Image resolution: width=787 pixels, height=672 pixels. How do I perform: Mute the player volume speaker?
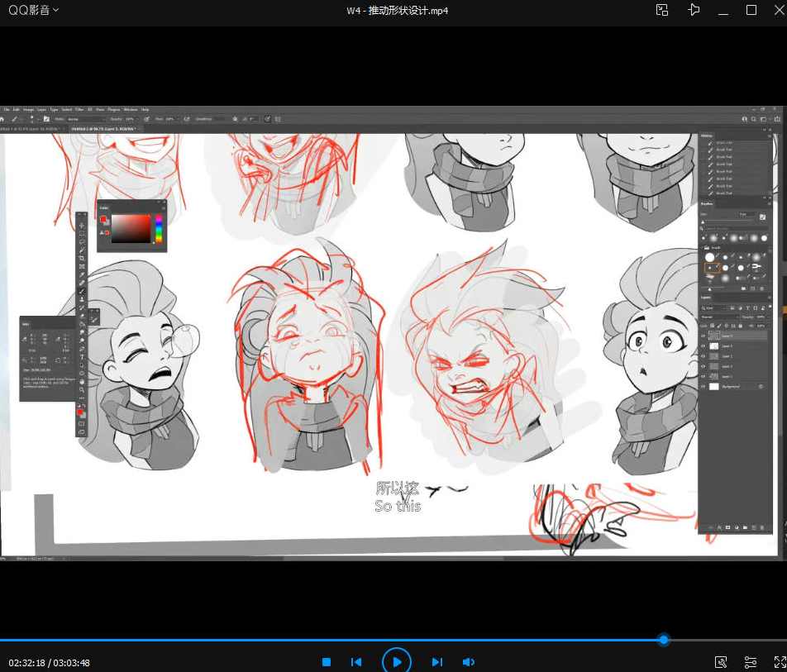coord(468,662)
